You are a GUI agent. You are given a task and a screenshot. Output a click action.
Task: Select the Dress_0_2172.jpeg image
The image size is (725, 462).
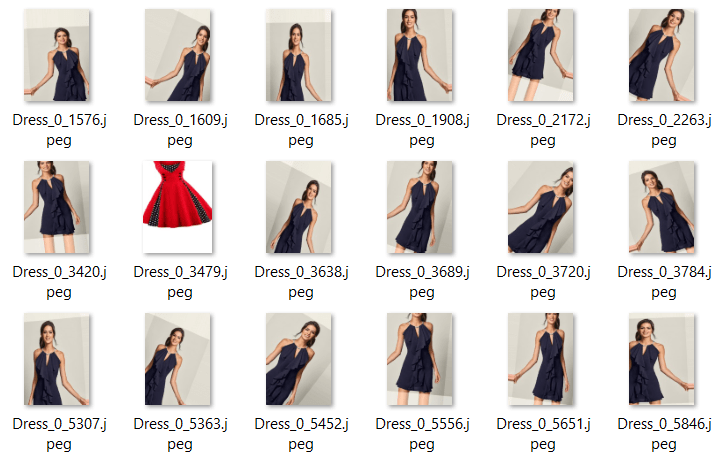tap(541, 55)
